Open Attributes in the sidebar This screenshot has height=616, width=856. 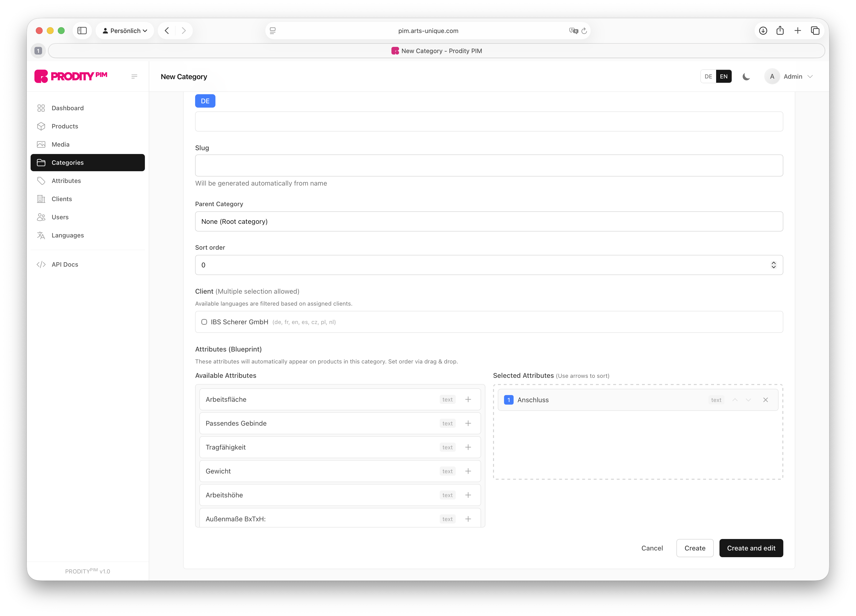coord(66,181)
